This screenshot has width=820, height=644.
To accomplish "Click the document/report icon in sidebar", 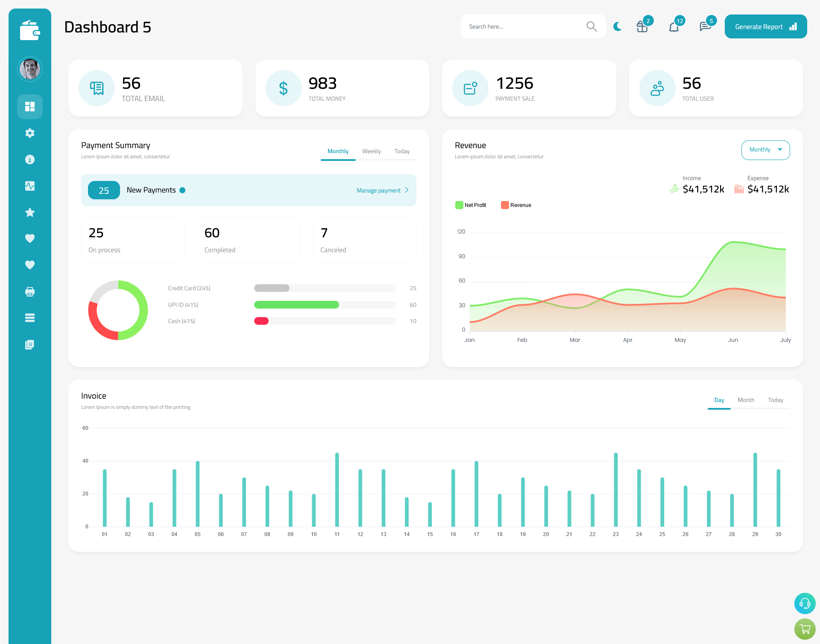I will coord(30,345).
